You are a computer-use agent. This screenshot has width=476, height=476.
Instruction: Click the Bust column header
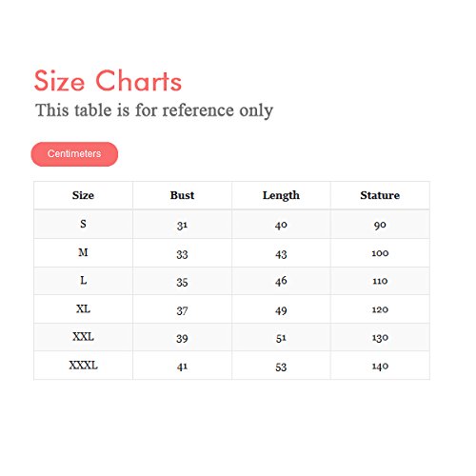pyautogui.click(x=182, y=195)
